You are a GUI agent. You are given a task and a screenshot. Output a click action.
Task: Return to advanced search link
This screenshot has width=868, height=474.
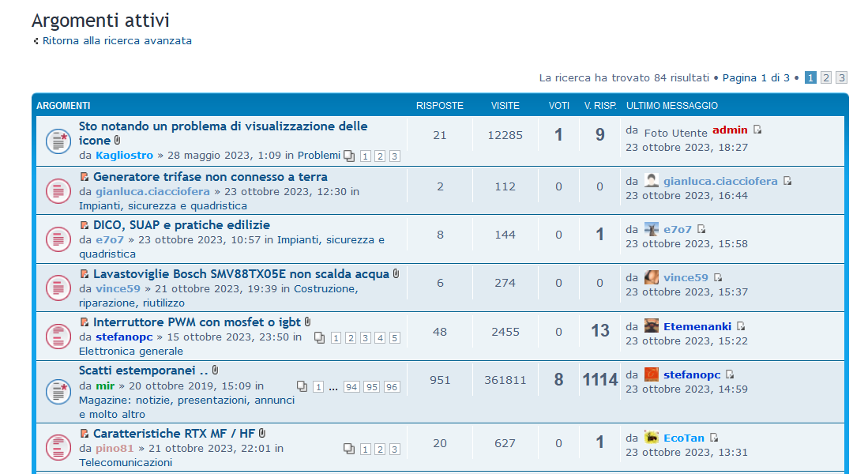pos(117,40)
